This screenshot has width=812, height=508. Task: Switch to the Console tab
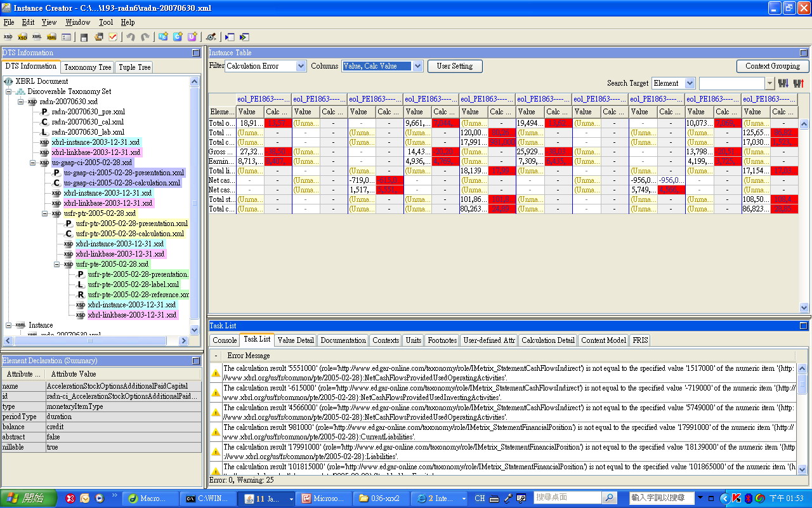click(x=225, y=340)
